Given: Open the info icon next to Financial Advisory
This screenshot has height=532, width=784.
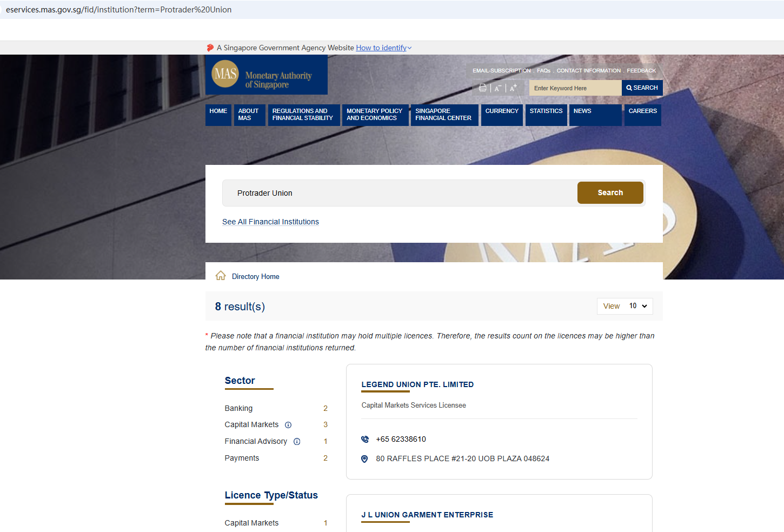Looking at the screenshot, I should click(297, 442).
